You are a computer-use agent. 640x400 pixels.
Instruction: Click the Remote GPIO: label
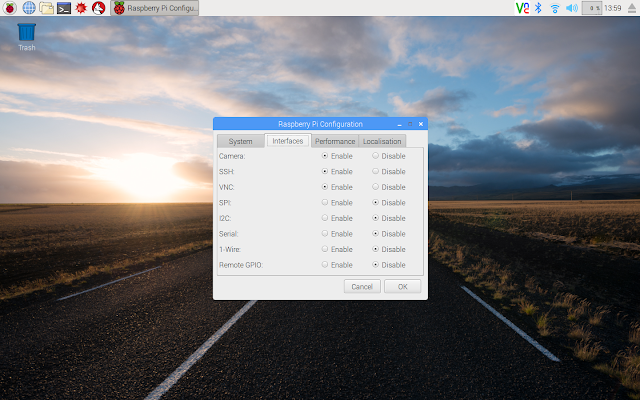click(241, 265)
